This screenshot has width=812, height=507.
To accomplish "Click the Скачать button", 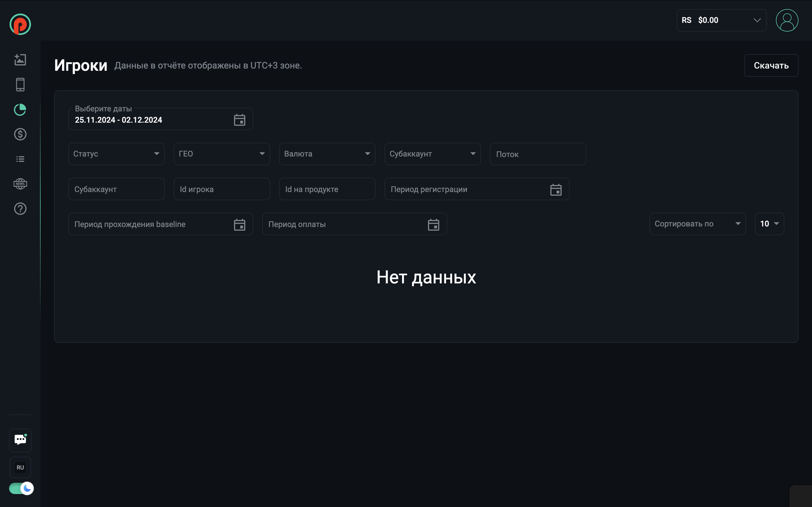I will (771, 65).
